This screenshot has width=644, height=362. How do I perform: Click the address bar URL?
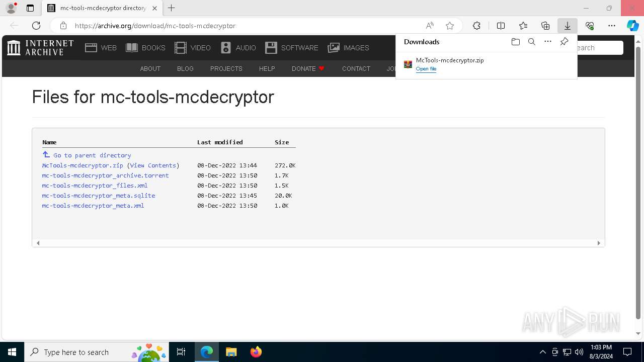[x=155, y=26]
